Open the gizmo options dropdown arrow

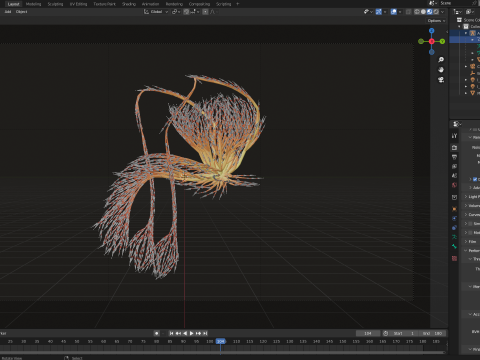pos(385,12)
